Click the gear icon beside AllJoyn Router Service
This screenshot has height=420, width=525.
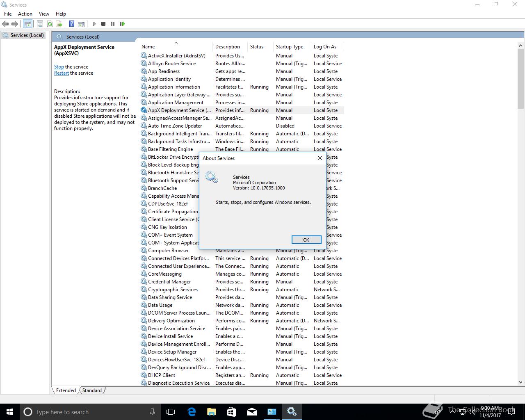coord(144,63)
